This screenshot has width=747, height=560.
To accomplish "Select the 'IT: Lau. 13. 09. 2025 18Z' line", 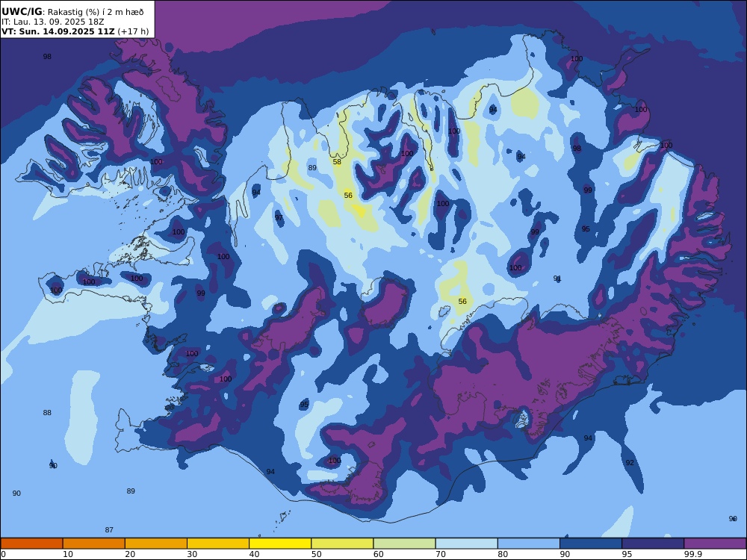I will click(x=52, y=22).
